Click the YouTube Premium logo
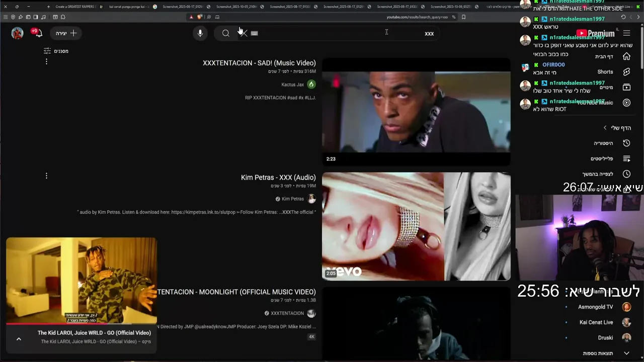 tap(596, 34)
